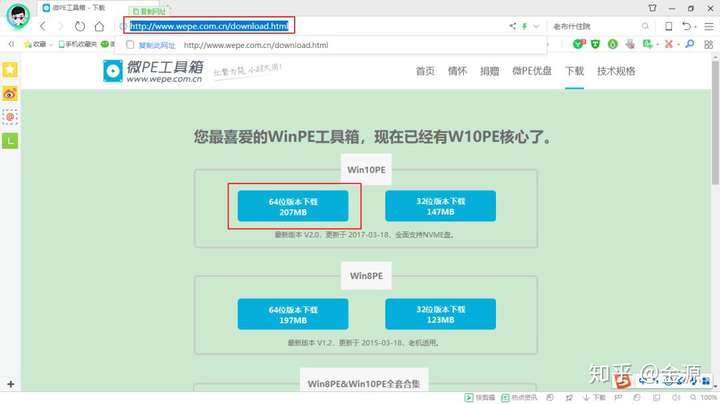
Task: Open the 100% zoom control in status bar
Action: tap(704, 398)
